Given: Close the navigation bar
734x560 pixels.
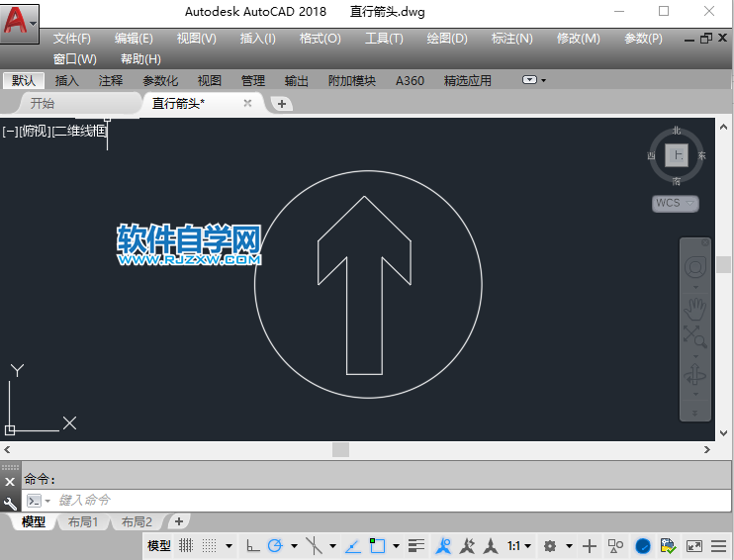Looking at the screenshot, I should [x=705, y=242].
